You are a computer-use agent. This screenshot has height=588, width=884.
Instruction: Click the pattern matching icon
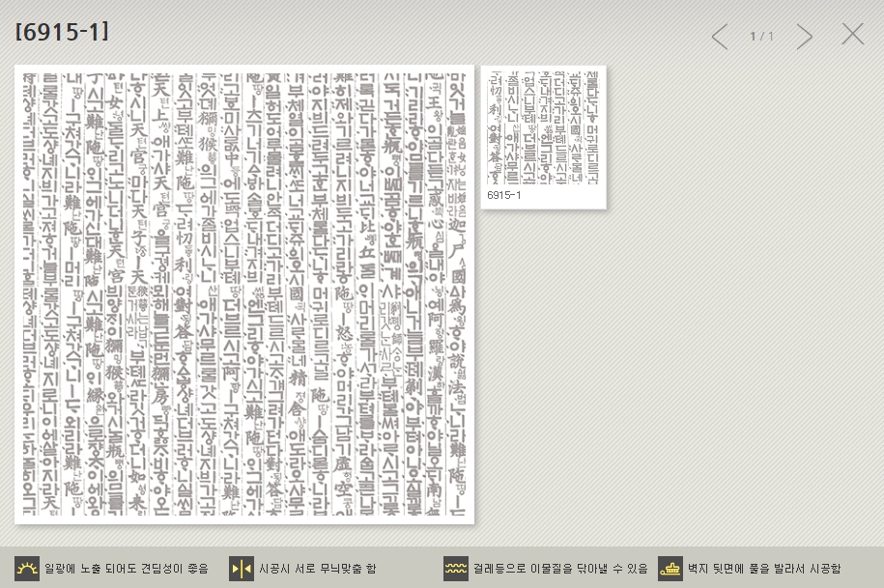coord(242,568)
